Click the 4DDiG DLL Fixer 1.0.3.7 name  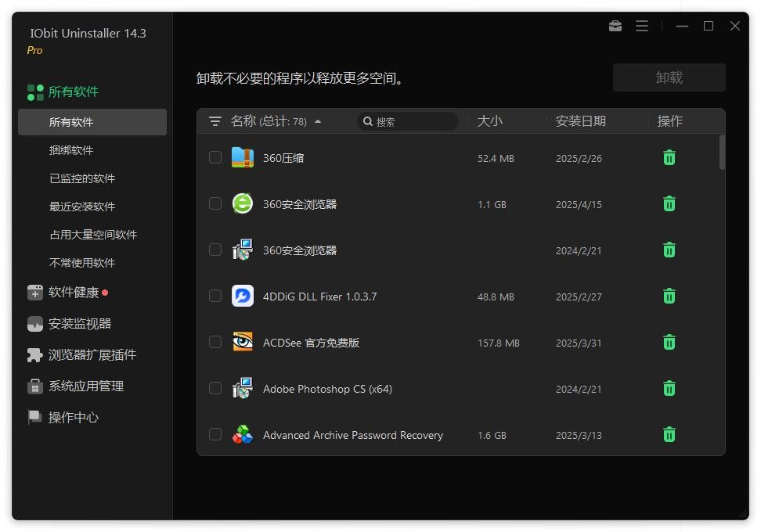(x=320, y=297)
